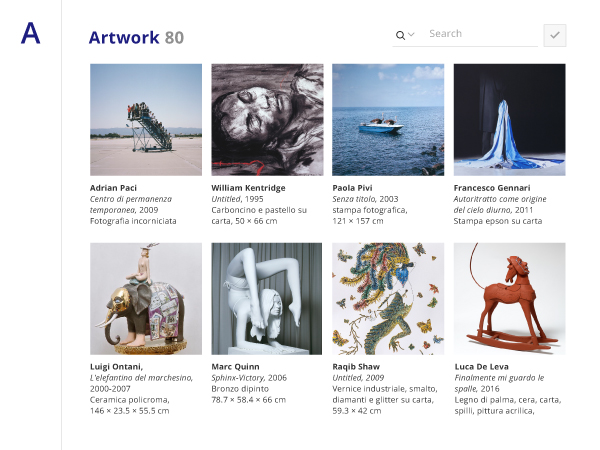Click the Adrian Paci artist name

pyautogui.click(x=113, y=188)
